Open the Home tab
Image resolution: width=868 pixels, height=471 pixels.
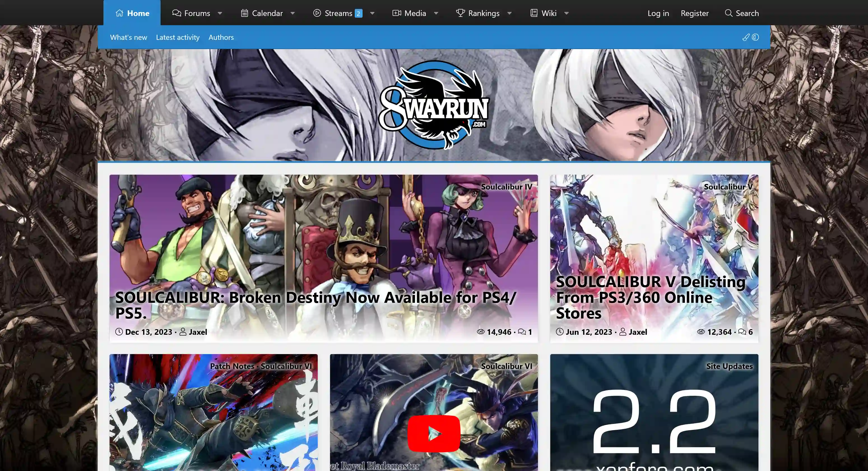tap(132, 13)
